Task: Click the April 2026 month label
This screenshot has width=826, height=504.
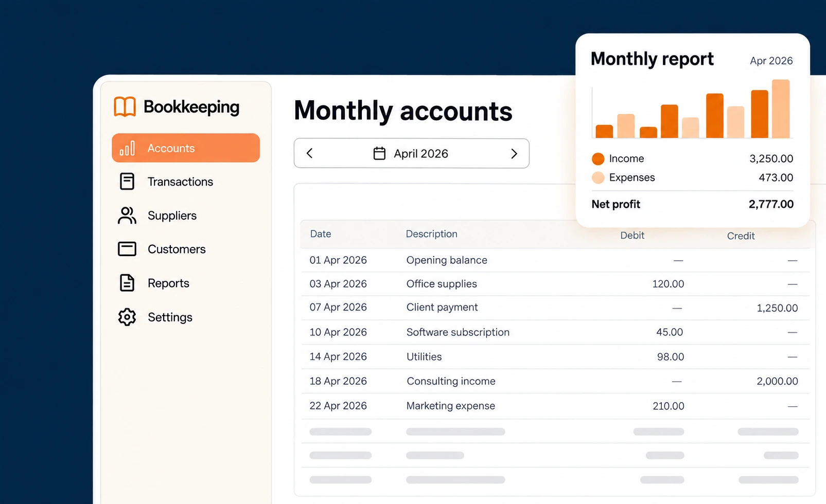Action: 421,153
